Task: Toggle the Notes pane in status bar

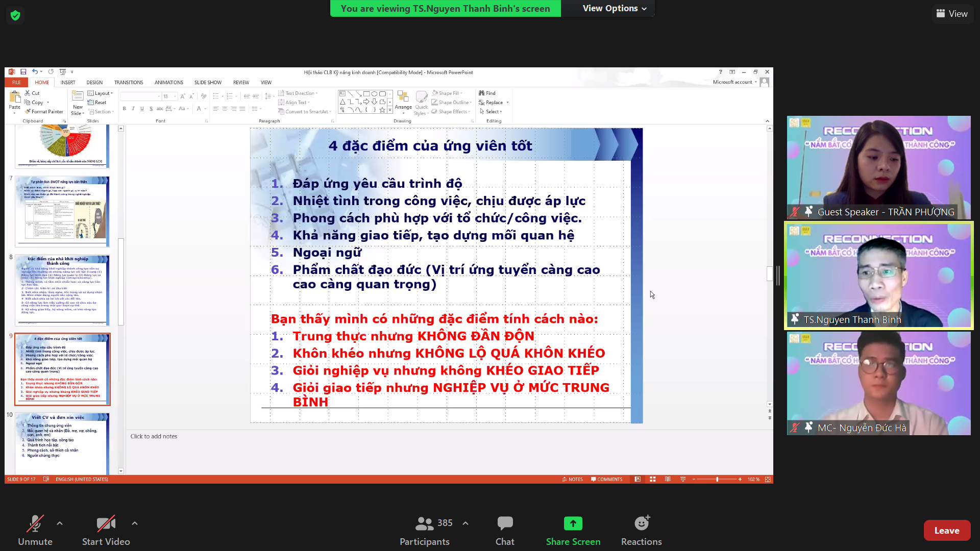Action: tap(572, 479)
